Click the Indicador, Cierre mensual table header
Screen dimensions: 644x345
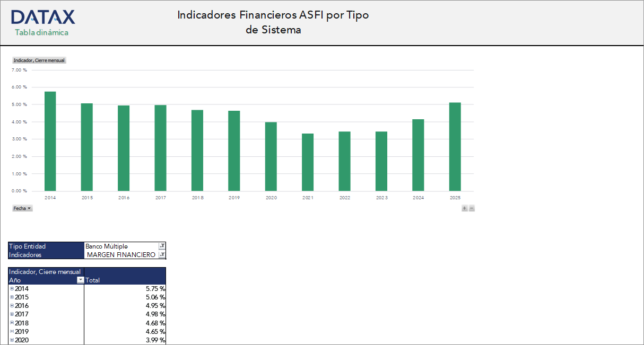point(45,271)
